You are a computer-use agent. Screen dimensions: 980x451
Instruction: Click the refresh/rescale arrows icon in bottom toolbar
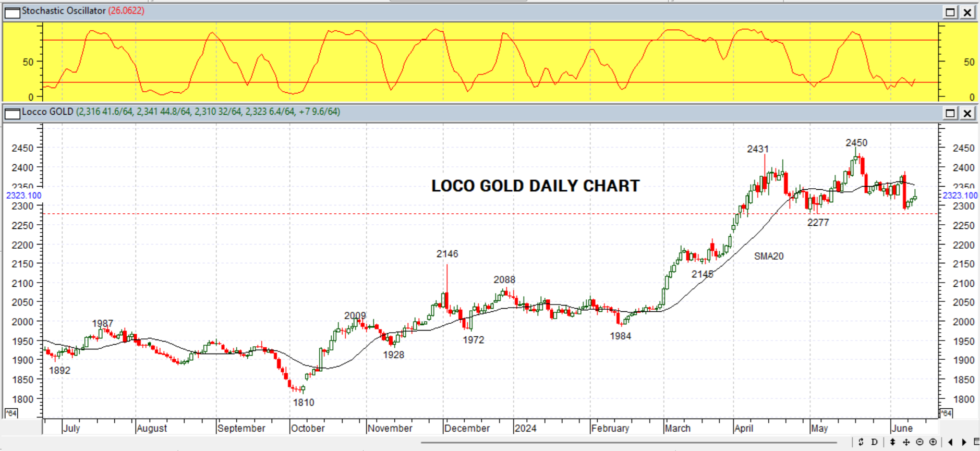[861, 442]
